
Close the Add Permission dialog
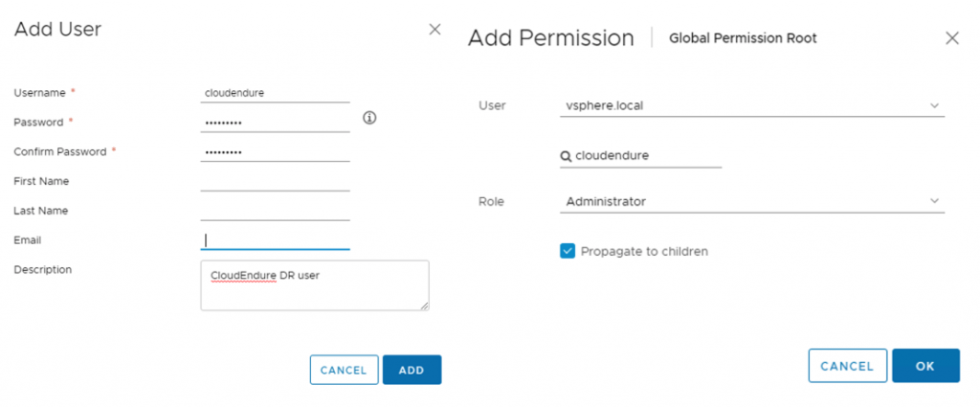point(952,38)
